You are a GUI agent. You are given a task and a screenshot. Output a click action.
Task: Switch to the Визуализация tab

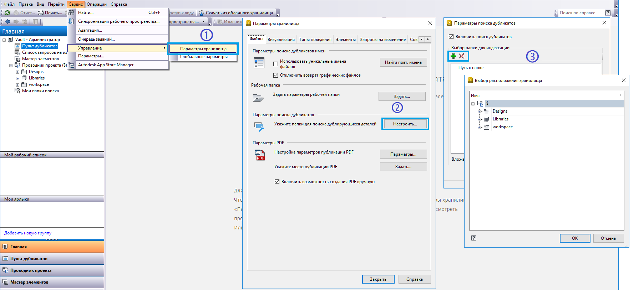(x=281, y=40)
